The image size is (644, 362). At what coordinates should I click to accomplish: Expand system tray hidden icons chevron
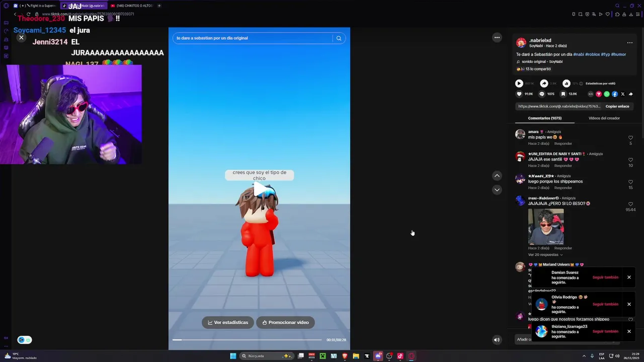[584, 356]
